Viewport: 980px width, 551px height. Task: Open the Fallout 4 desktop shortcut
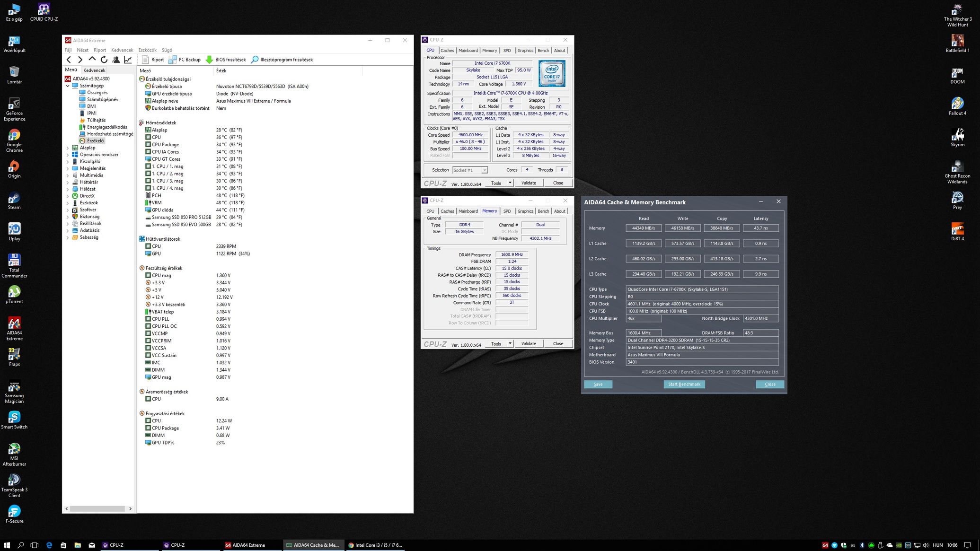[957, 106]
